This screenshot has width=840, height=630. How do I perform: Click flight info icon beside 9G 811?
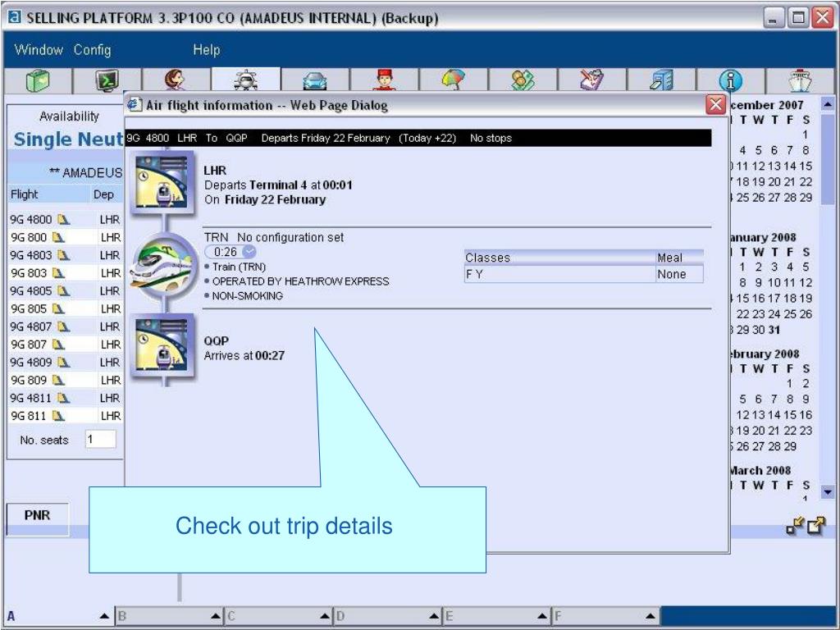pyautogui.click(x=58, y=416)
